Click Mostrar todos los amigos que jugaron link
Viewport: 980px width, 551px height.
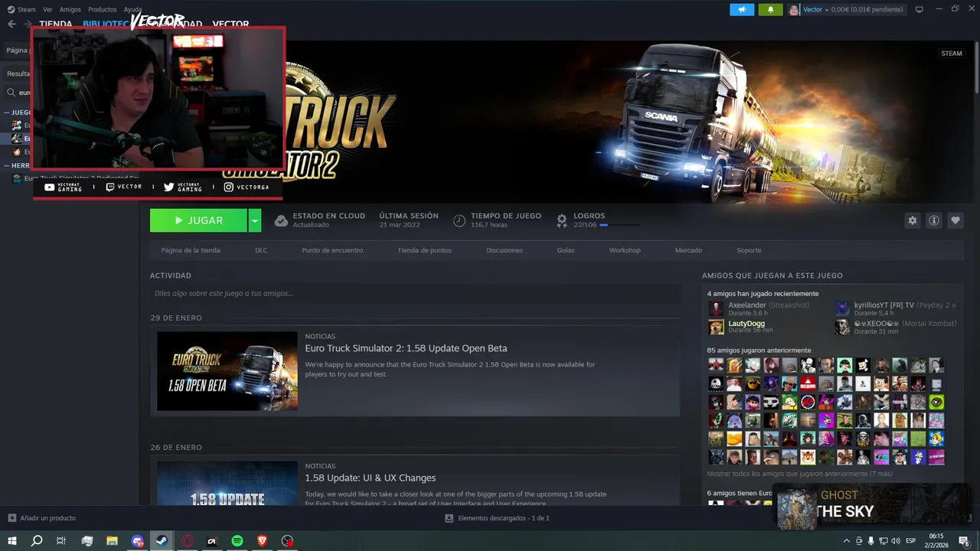click(799, 474)
